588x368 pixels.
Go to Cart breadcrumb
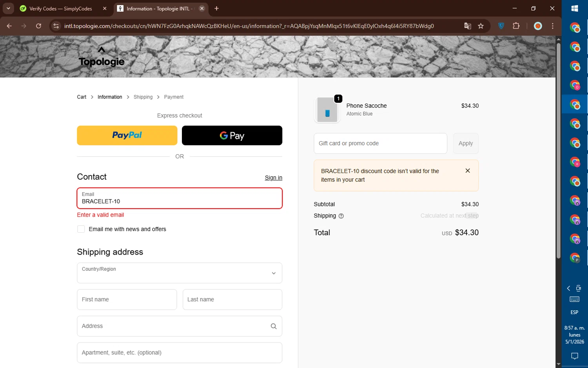[82, 97]
